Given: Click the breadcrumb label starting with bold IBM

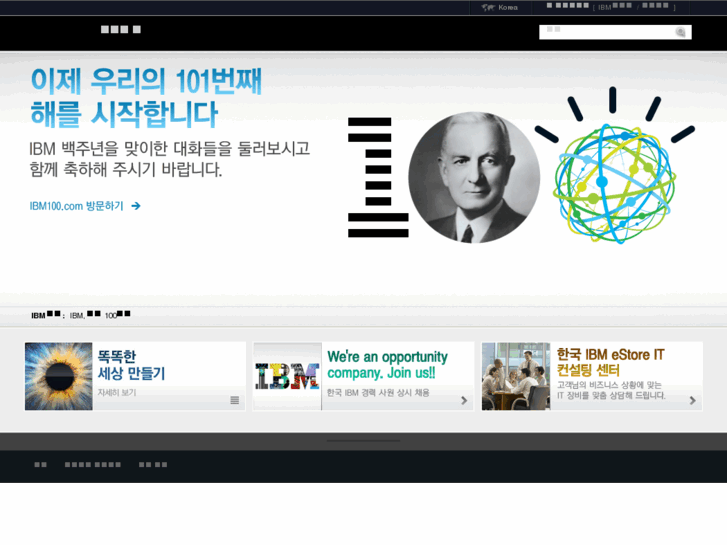Looking at the screenshot, I should pos(45,315).
